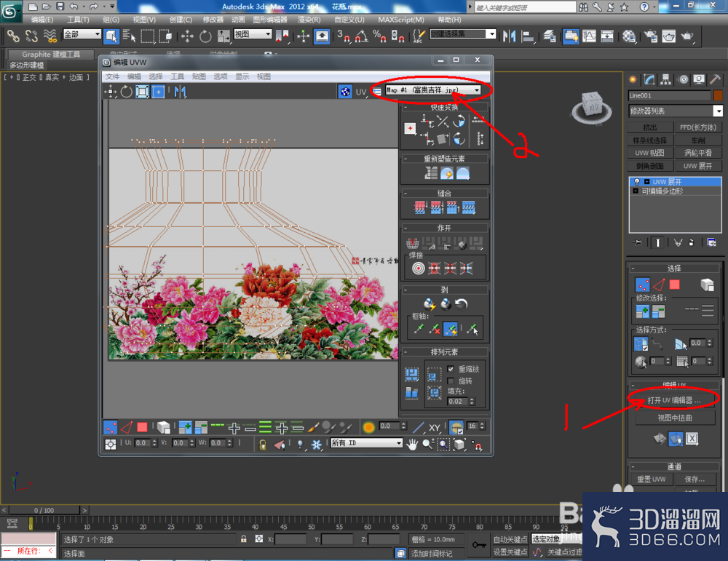Click the Zoom magnifier in UVW editor bottom bar
The height and width of the screenshot is (561, 728).
coord(427,444)
